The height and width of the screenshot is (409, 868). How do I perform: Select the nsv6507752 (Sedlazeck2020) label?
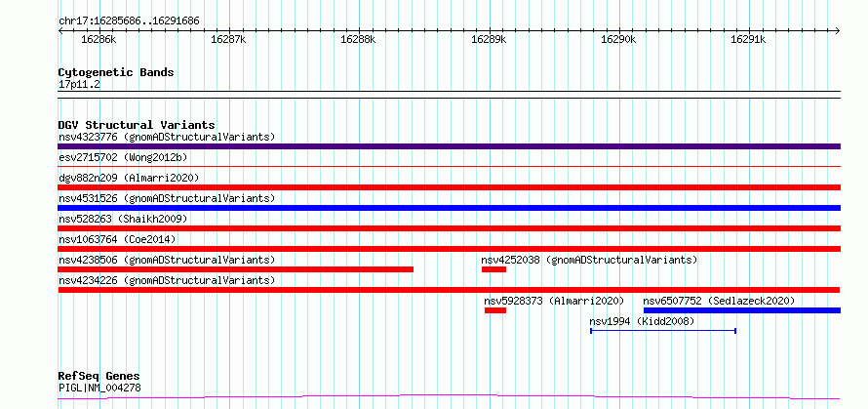pos(719,301)
